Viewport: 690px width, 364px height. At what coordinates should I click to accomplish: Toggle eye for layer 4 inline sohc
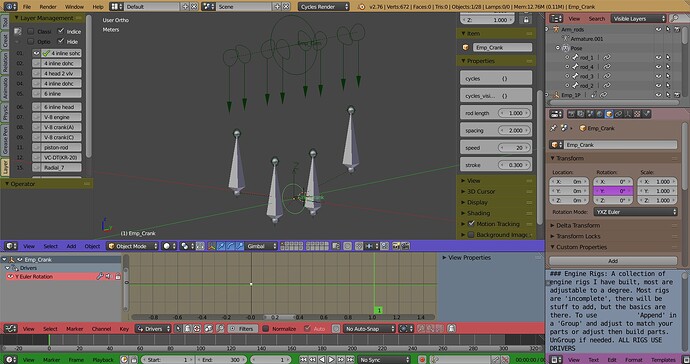pos(36,53)
